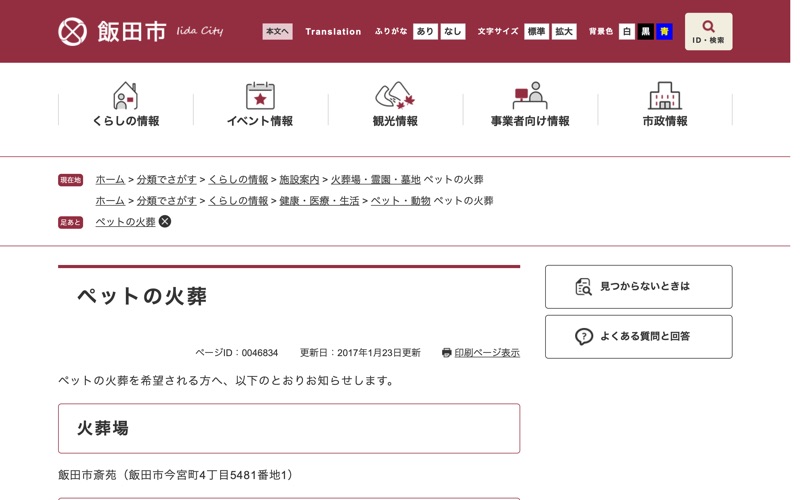Open 火葬場・霊園・墓地 breadcrumb link
Viewport: 800px width, 500px height.
[x=376, y=180]
